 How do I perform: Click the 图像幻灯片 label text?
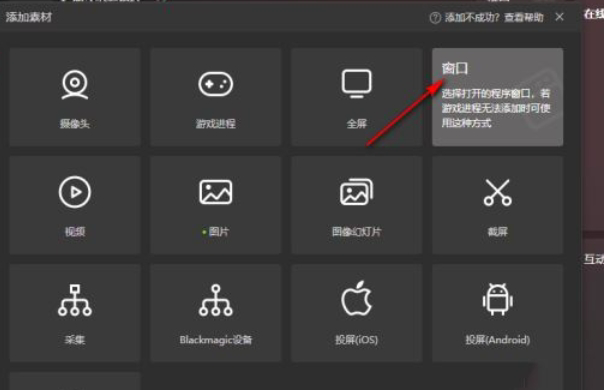click(357, 232)
